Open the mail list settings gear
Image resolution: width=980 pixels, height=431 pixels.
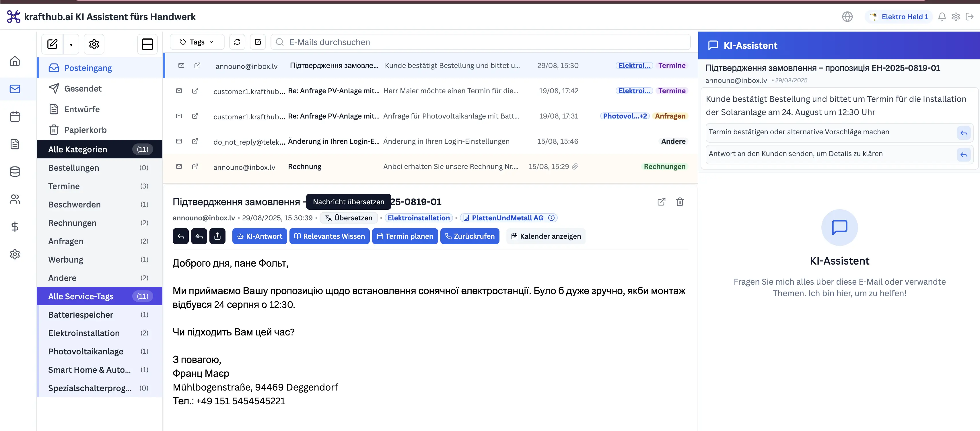point(94,44)
